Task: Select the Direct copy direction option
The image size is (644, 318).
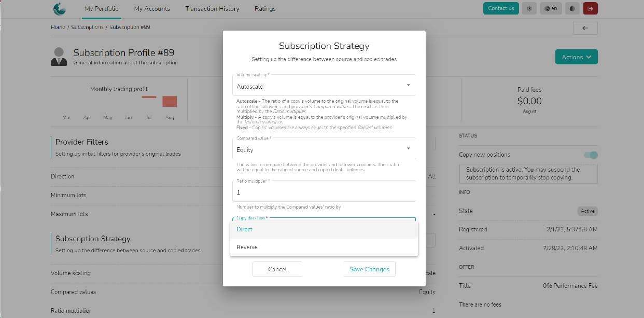Action: [324, 229]
